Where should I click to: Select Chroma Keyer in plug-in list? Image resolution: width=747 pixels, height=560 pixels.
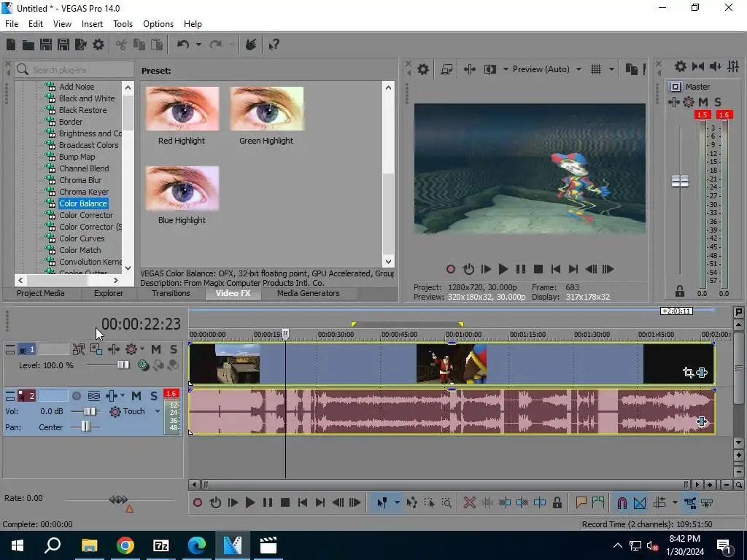pos(84,192)
